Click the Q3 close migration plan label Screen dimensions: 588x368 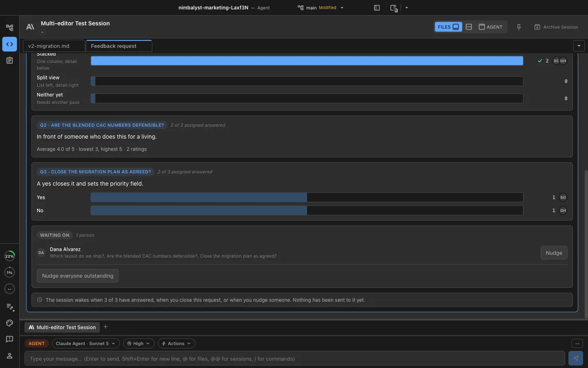(95, 172)
